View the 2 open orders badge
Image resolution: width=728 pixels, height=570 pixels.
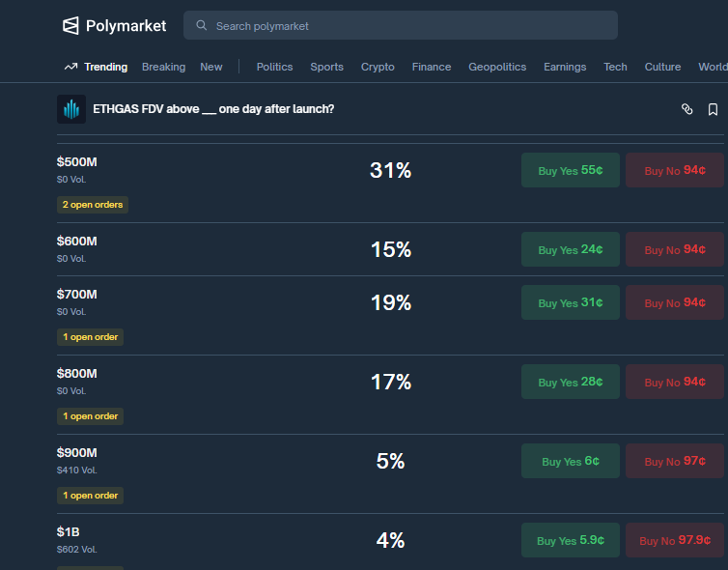tap(93, 205)
